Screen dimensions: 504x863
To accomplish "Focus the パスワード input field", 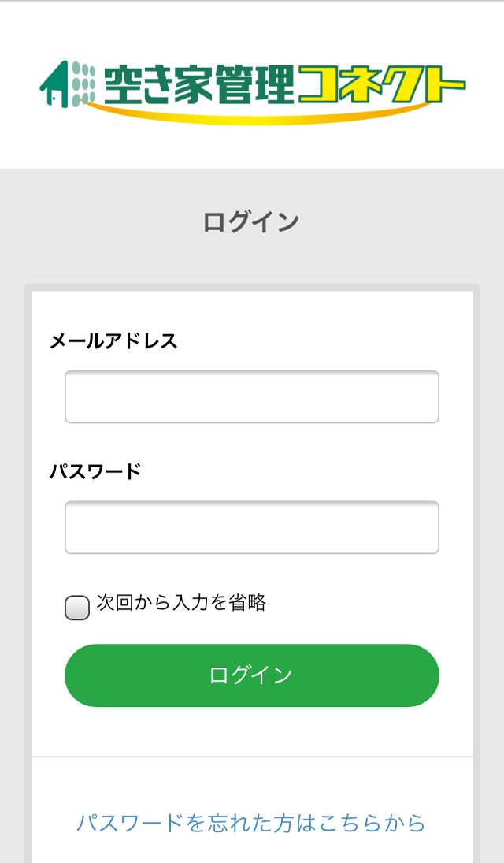I will pyautogui.click(x=251, y=526).
